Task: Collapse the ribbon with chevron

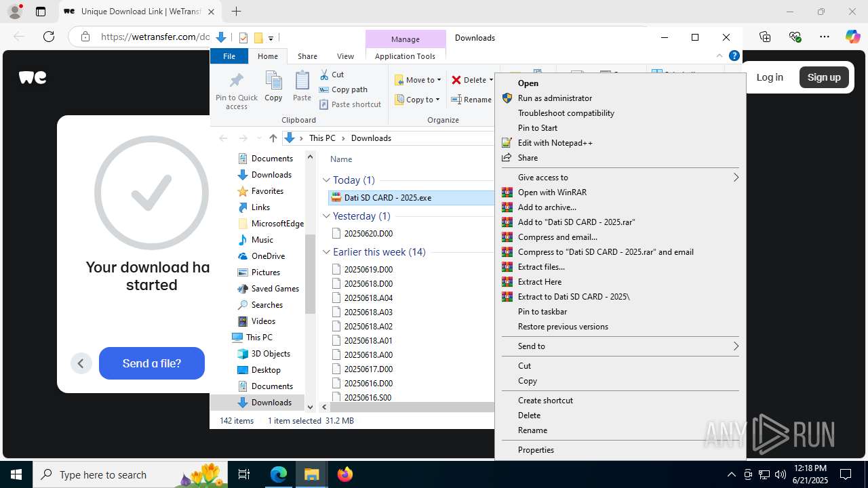Action: pyautogui.click(x=719, y=56)
